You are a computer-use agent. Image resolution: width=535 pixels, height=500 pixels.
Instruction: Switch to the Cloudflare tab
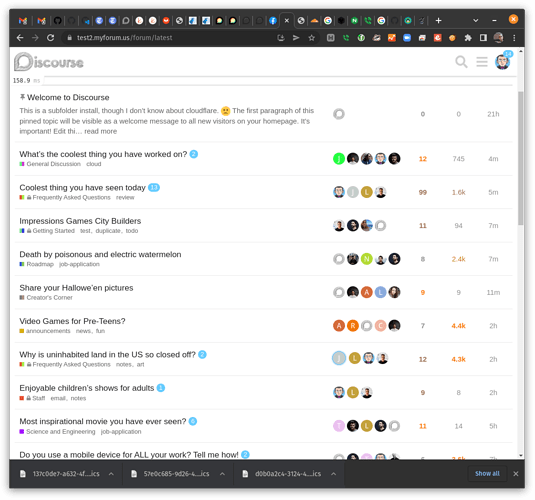314,20
